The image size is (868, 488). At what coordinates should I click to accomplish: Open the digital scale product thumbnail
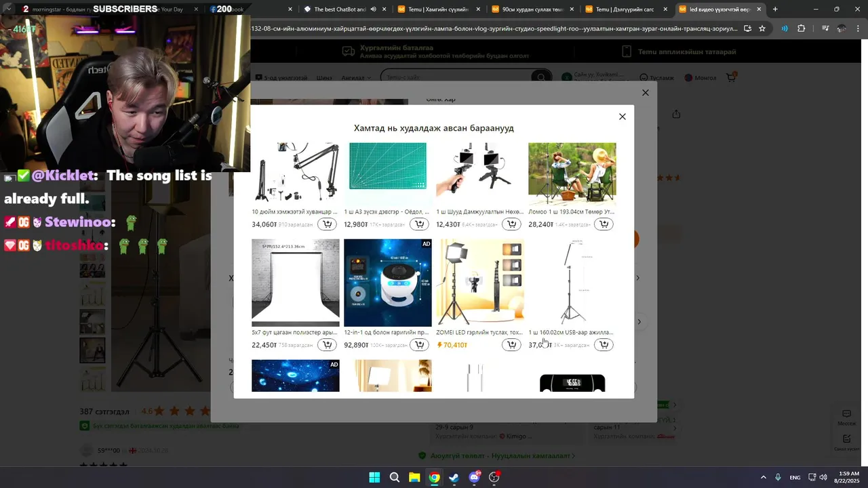572,382
